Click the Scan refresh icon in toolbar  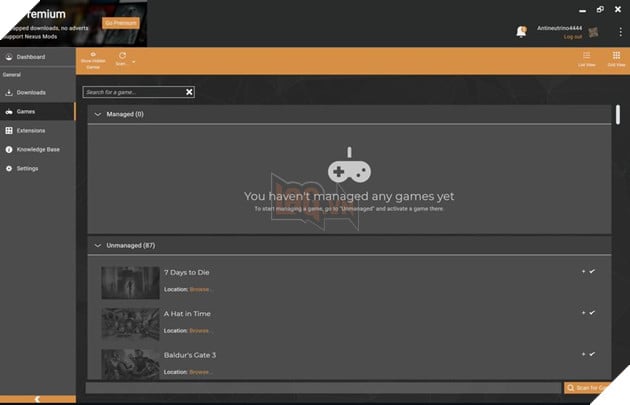tap(122, 55)
